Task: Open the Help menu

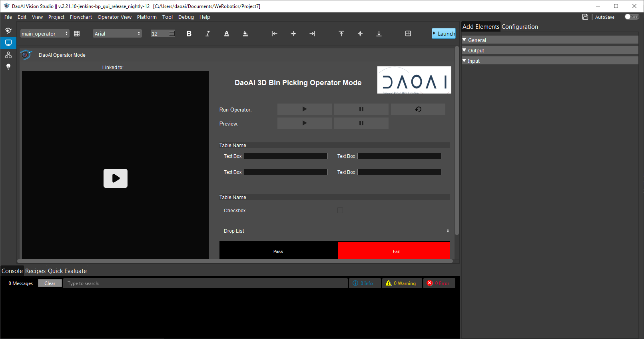Action: (x=205, y=17)
